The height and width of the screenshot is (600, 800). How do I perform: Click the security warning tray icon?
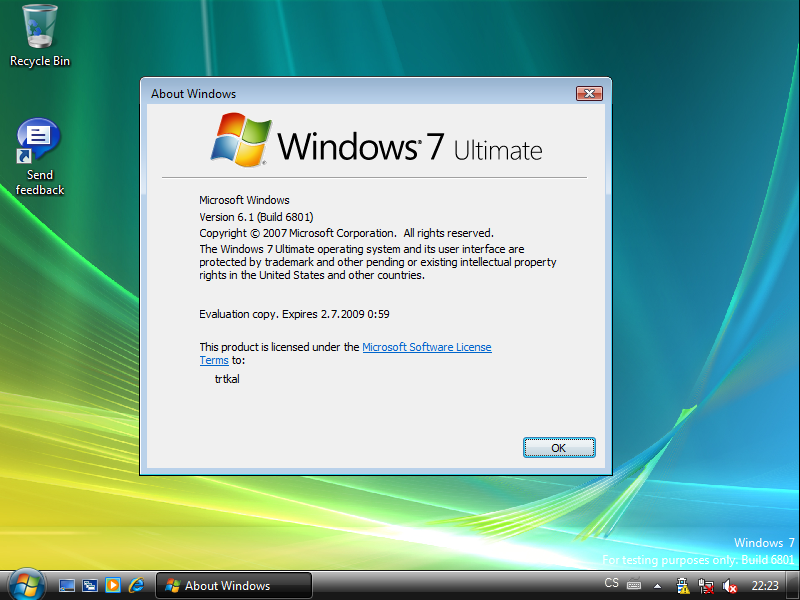click(x=682, y=586)
